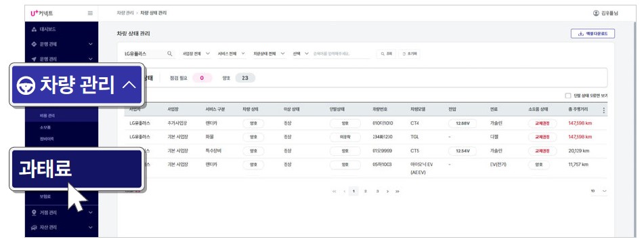Click vehicle number 01오9999
The height and width of the screenshot is (252, 644).
click(x=383, y=151)
